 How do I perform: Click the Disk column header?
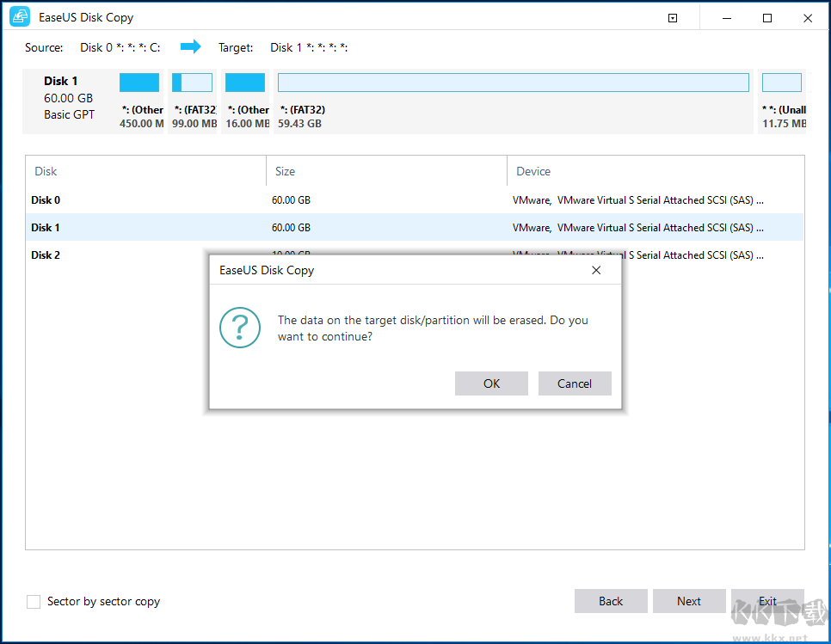tap(46, 171)
